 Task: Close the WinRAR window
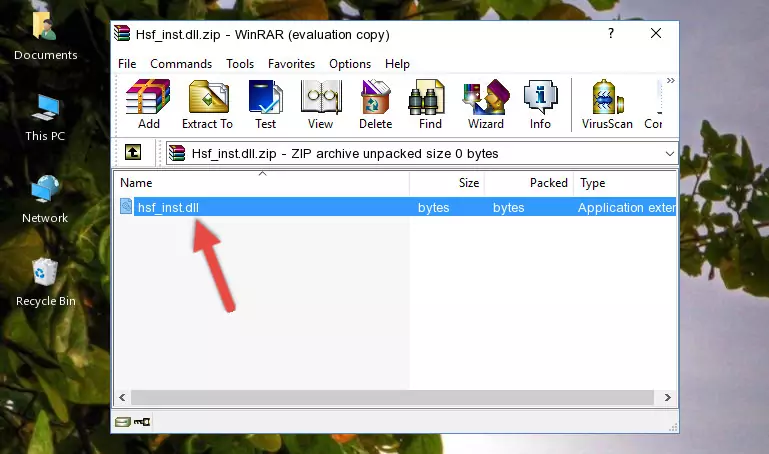point(656,33)
